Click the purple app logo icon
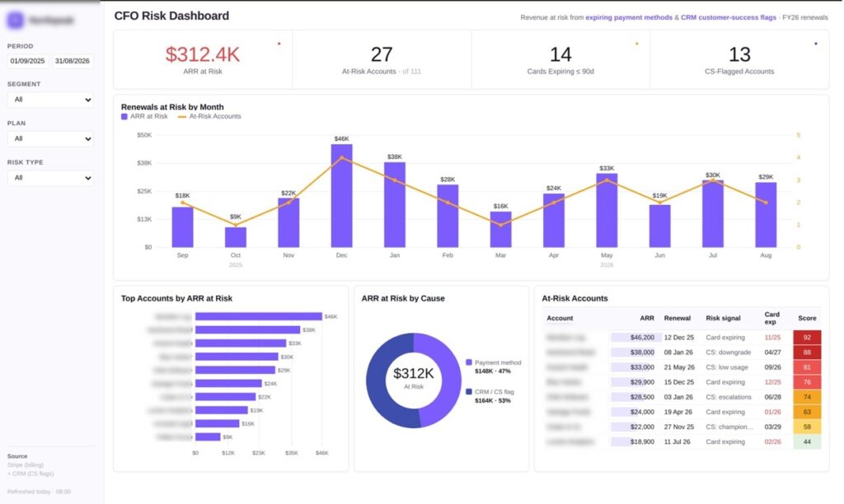Viewport: 844px width, 504px height. pos(15,21)
